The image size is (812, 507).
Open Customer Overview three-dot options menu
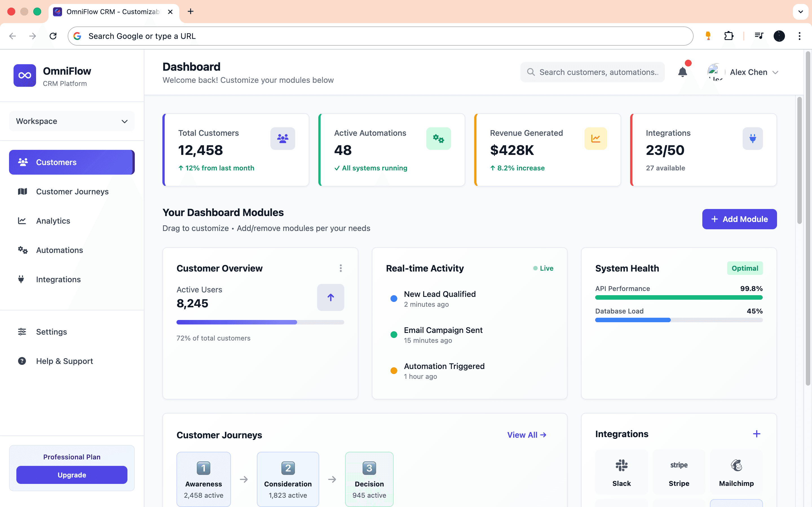[x=341, y=268]
